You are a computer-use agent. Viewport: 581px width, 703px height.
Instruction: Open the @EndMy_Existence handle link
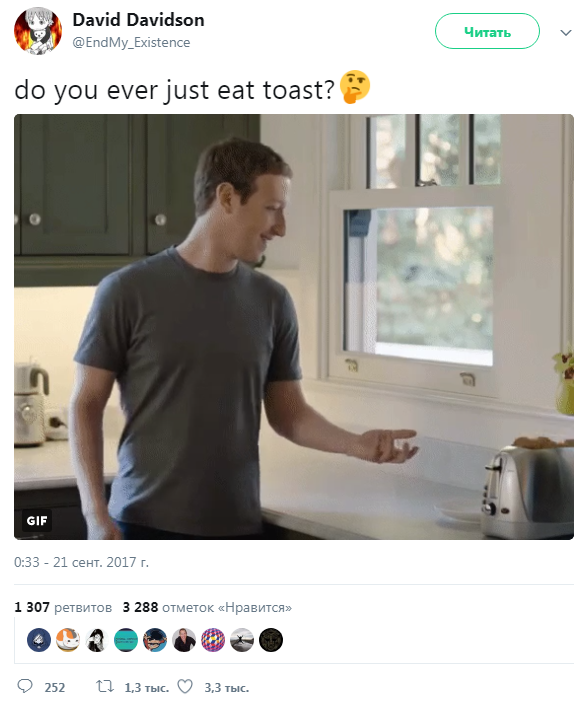(131, 43)
